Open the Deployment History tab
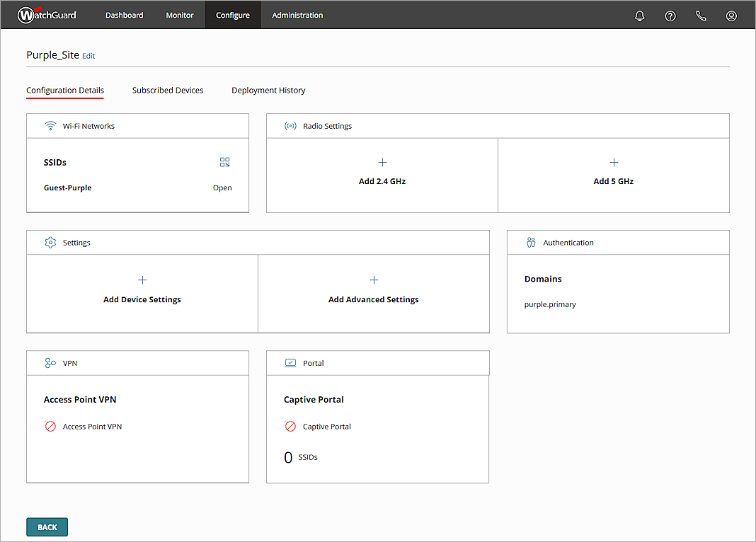The height and width of the screenshot is (542, 756). tap(268, 90)
